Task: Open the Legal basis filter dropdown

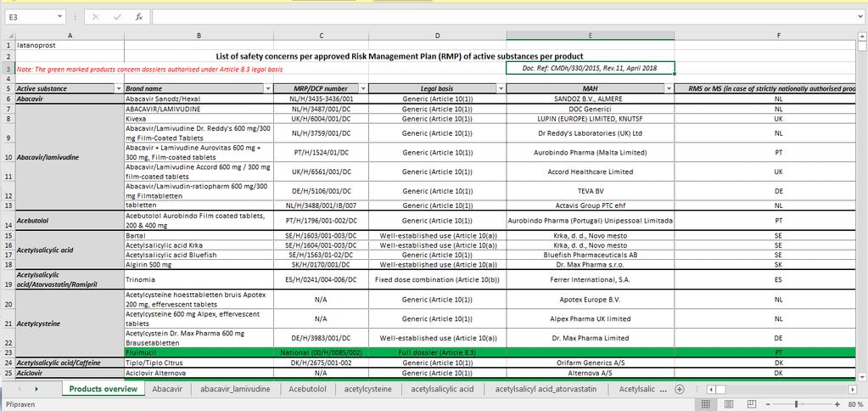Action: tap(501, 88)
